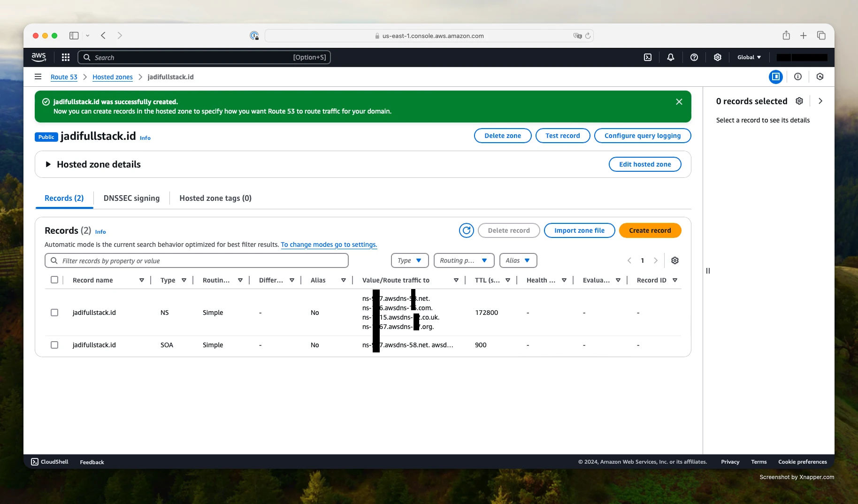Image resolution: width=858 pixels, height=504 pixels.
Task: Click the split panel resize handle
Action: pyautogui.click(x=708, y=271)
